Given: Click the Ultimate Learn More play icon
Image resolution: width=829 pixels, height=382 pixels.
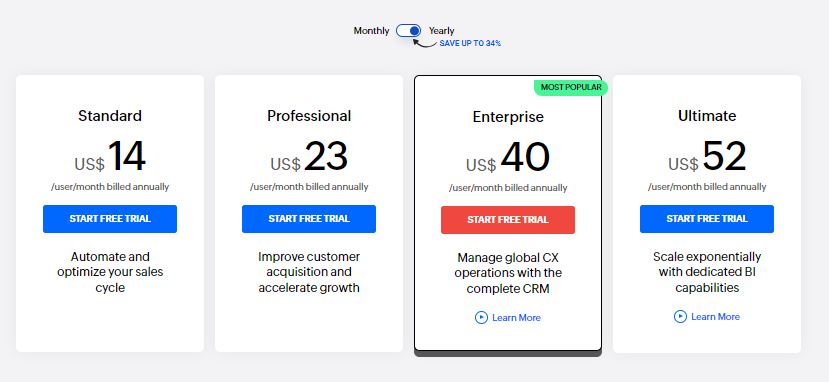Looking at the screenshot, I should [680, 316].
